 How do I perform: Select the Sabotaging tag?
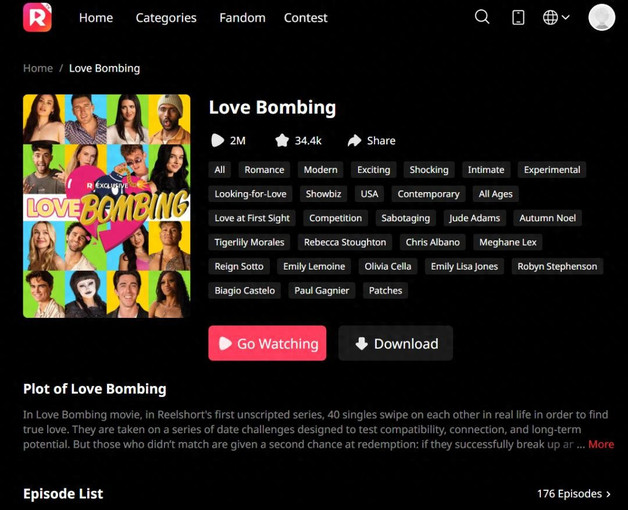405,218
